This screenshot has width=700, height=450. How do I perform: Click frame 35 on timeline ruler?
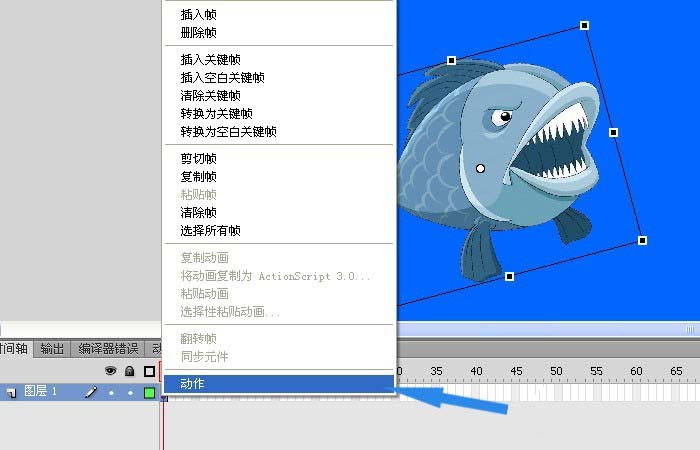coord(436,371)
